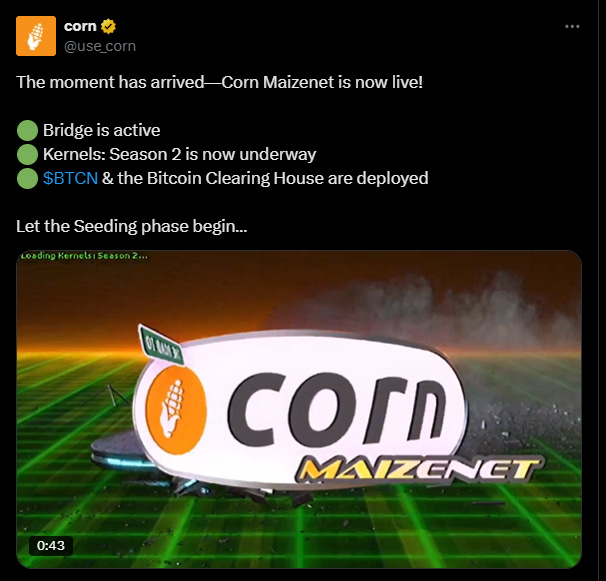606x581 pixels.
Task: Click the corn display name
Action: pyautogui.click(x=80, y=26)
